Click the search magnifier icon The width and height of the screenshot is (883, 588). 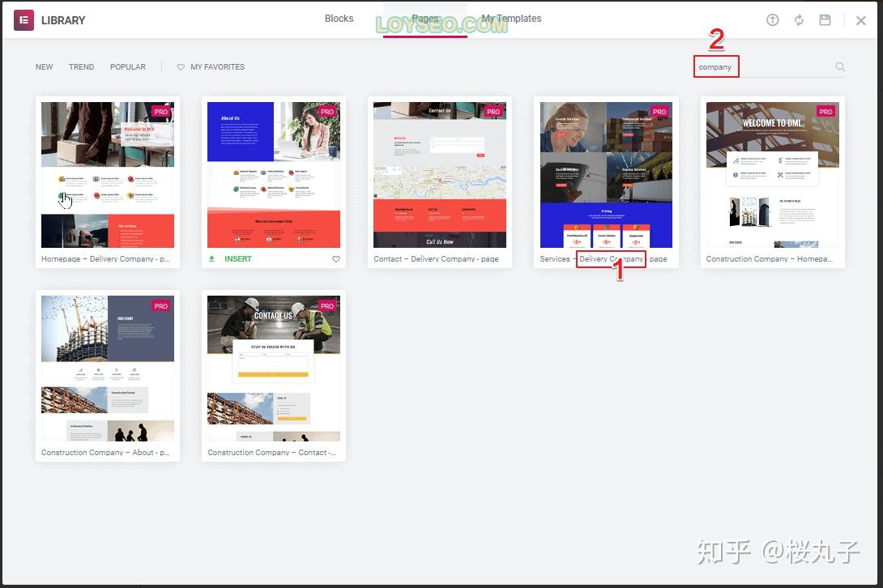(x=839, y=67)
